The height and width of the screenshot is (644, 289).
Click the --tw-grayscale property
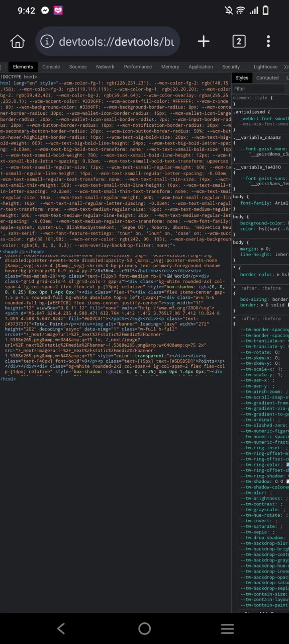[259, 509]
